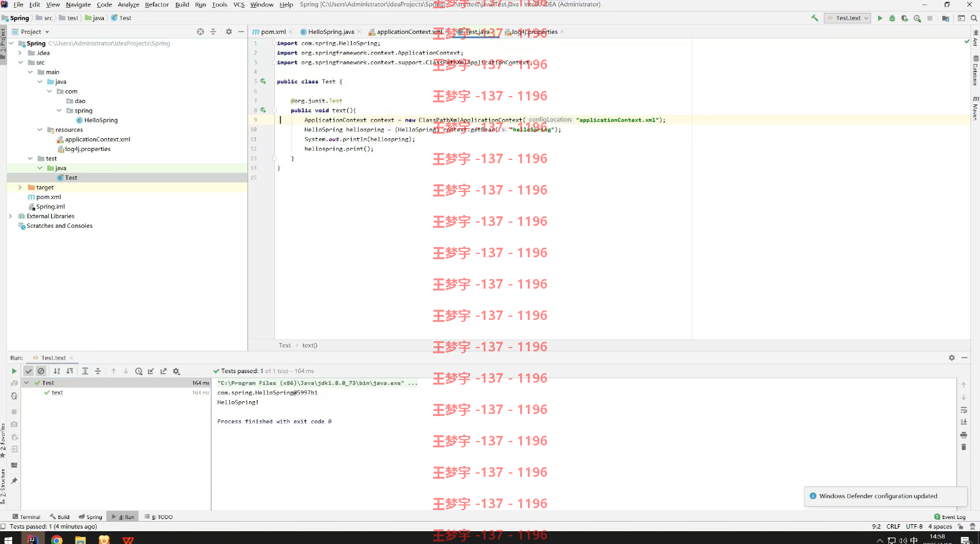This screenshot has height=544, width=980.
Task: Collapse all in the Project panel header
Action: (213, 31)
